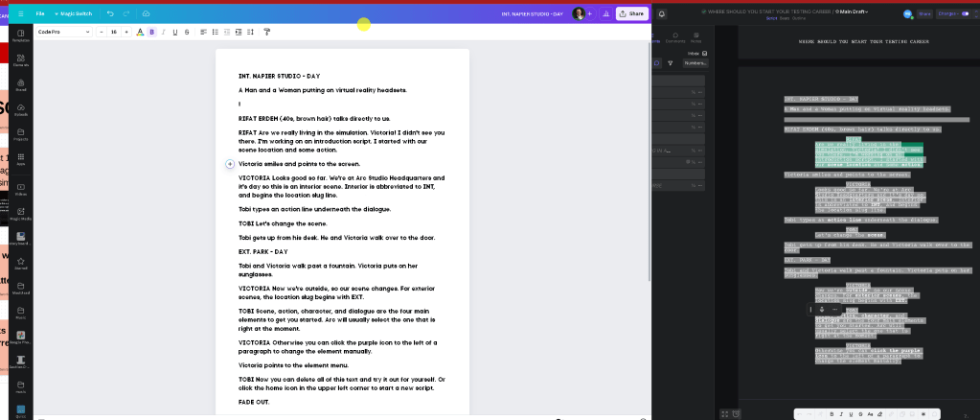Open the Magic Media sidebar tab
Viewport: 980px width, 420px height.
(x=21, y=215)
